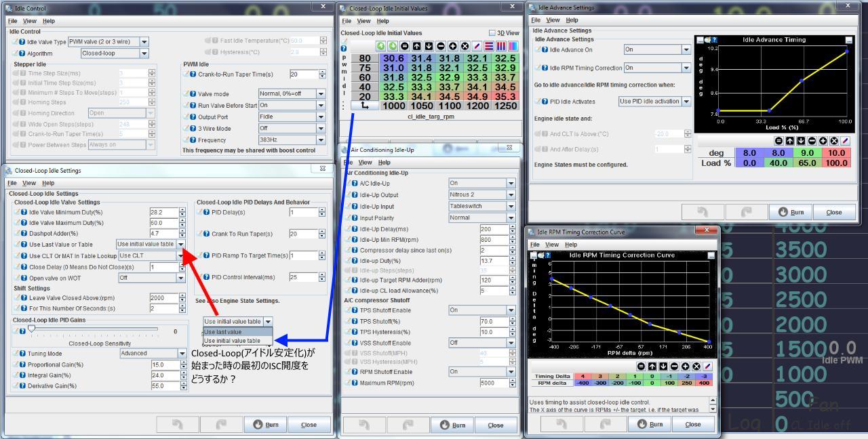Click the horizontal interpolate icon in Initial Values toolbar

pyautogui.click(x=490, y=45)
